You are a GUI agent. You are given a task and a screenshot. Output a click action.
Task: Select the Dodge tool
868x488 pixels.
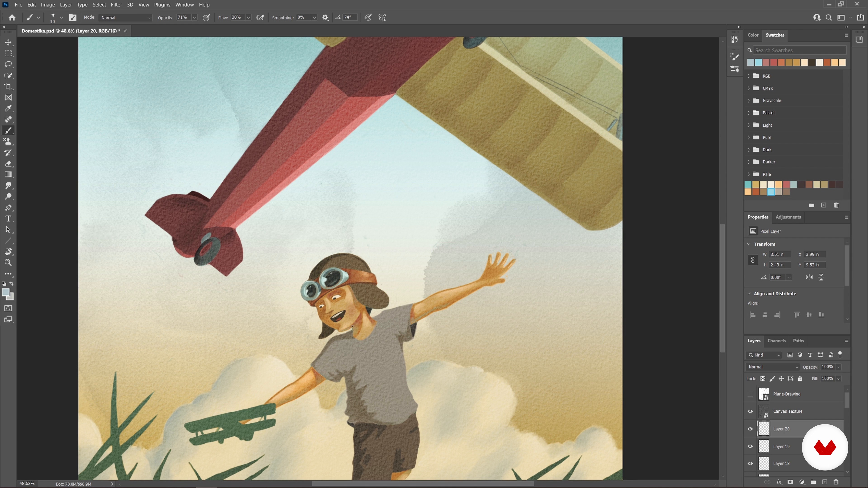8,197
